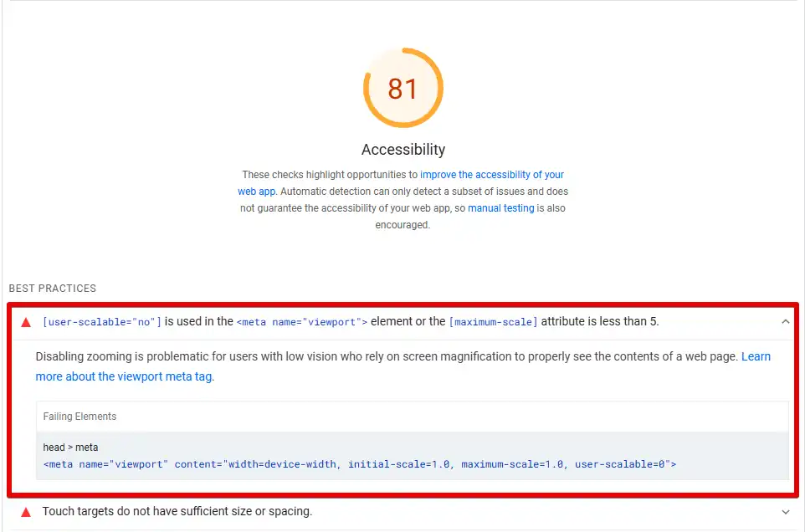
Task: Click the <meta name="viewport"> code label in title
Action: [302, 322]
